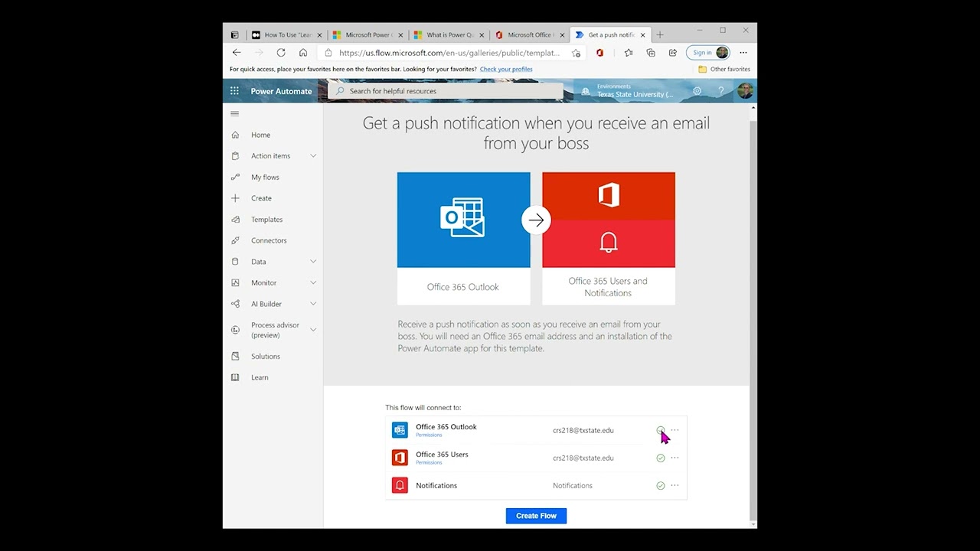Click the Data cylinder icon
The width and height of the screenshot is (980, 551).
click(x=235, y=262)
